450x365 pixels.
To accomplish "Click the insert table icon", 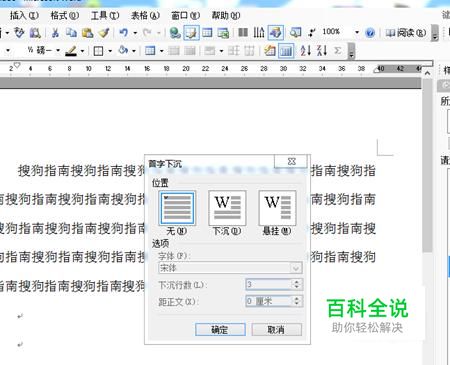I will coord(207,33).
